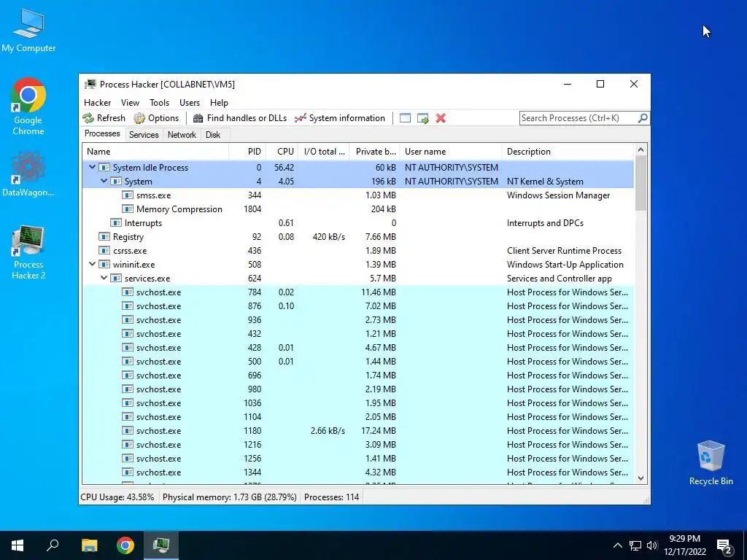Open Options from the toolbar
This screenshot has height=560, width=747.
156,118
